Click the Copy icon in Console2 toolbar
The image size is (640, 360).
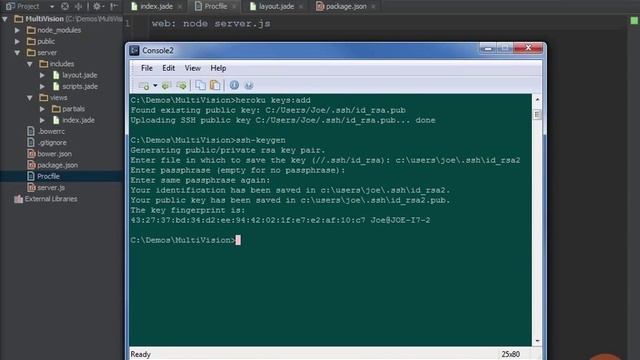point(200,85)
